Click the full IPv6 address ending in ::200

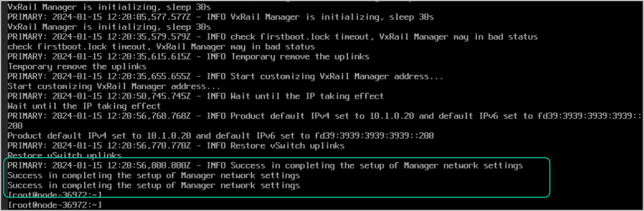(x=374, y=136)
